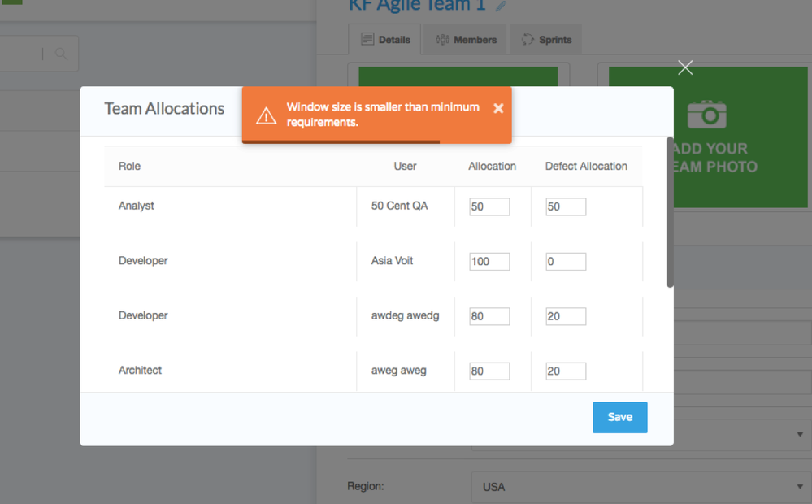This screenshot has height=504, width=812.
Task: Switch to the Sprints tab
Action: pos(546,39)
